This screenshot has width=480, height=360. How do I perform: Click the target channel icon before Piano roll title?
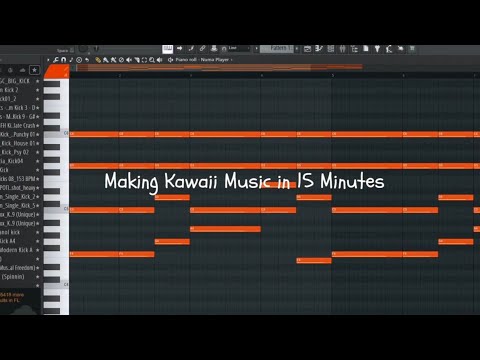(x=170, y=60)
